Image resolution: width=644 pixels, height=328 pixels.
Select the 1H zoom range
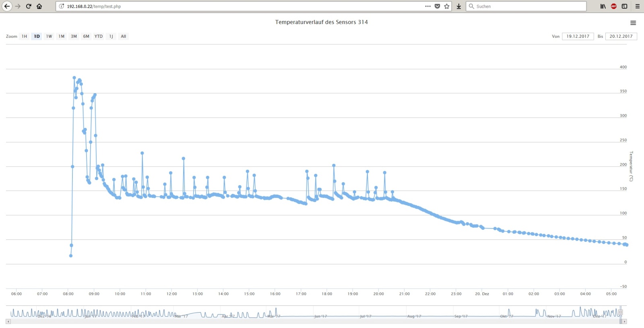[x=25, y=36]
